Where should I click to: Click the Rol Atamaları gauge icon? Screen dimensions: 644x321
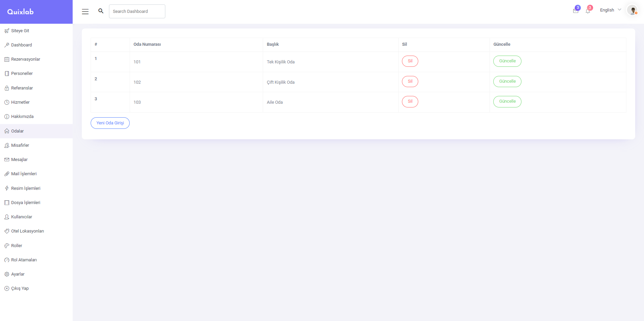(x=7, y=260)
